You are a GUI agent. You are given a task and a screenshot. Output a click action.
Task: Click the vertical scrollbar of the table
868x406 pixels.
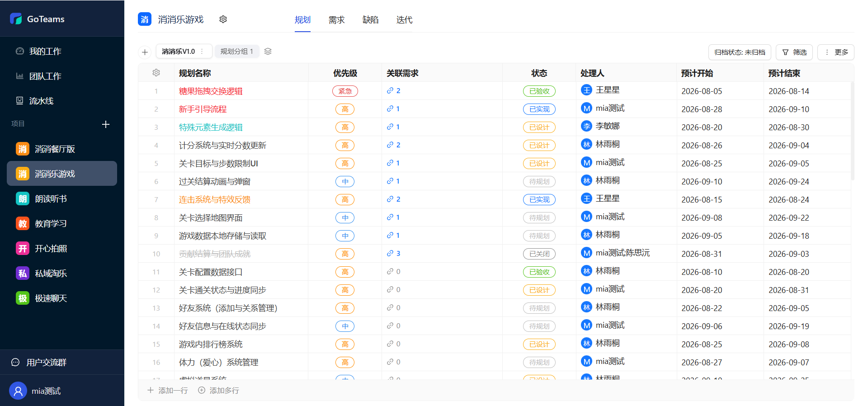pyautogui.click(x=852, y=131)
